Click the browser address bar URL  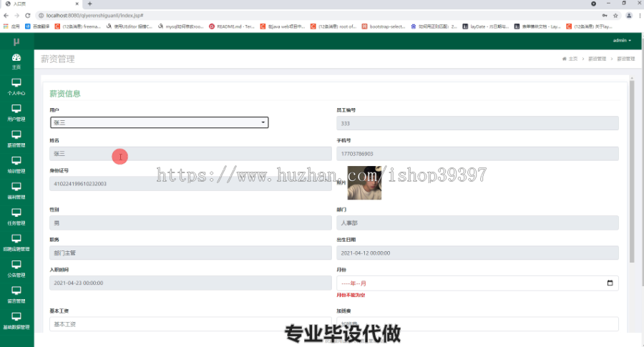tap(94, 16)
